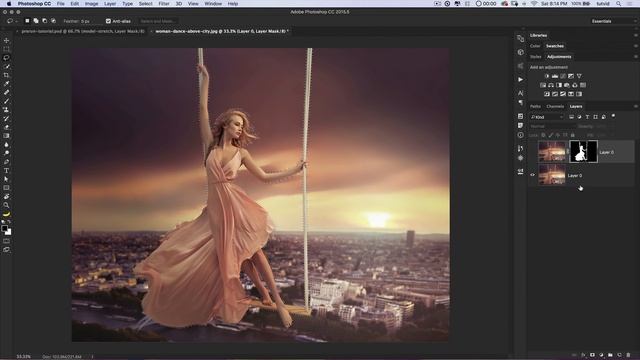640x360 pixels.
Task: Select the Eraser tool
Action: (x=6, y=127)
